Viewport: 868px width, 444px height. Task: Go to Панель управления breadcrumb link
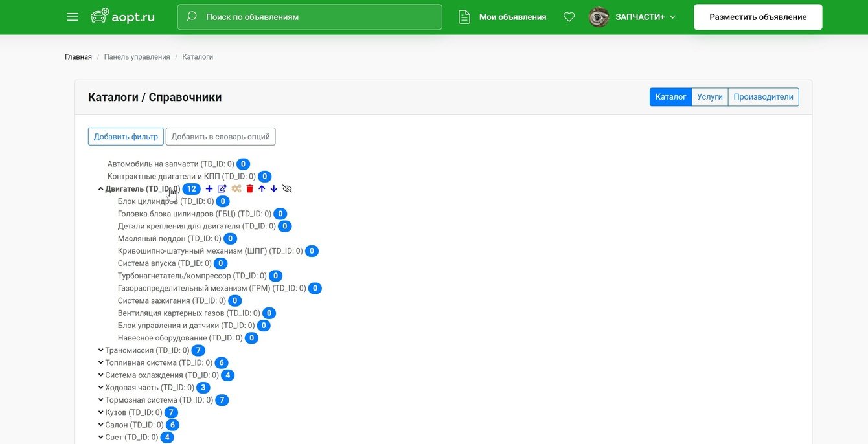tap(137, 57)
